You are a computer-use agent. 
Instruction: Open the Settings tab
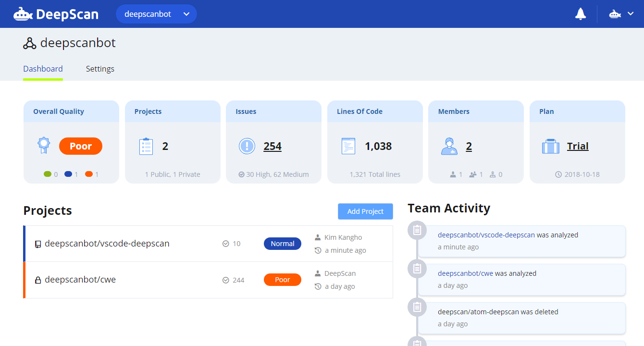tap(100, 69)
